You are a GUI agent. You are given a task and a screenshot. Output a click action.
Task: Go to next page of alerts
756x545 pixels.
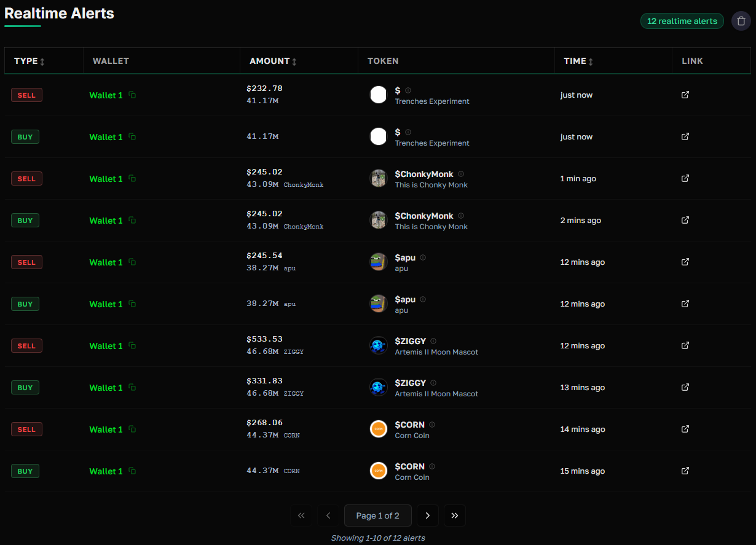tap(428, 516)
